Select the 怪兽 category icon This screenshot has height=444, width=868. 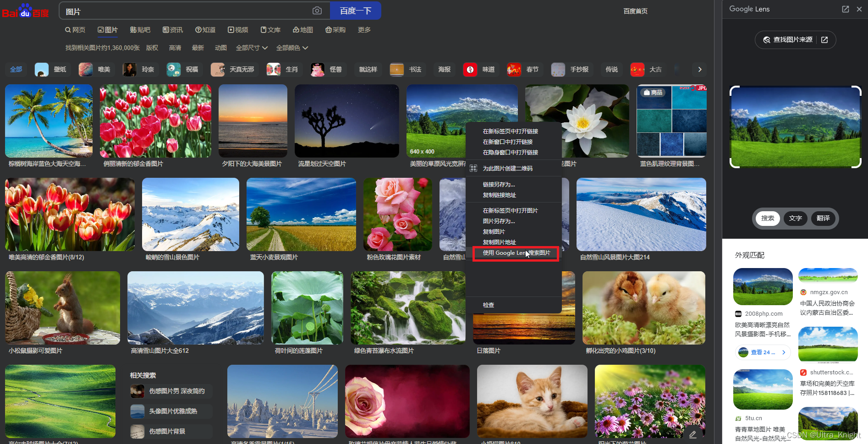318,70
